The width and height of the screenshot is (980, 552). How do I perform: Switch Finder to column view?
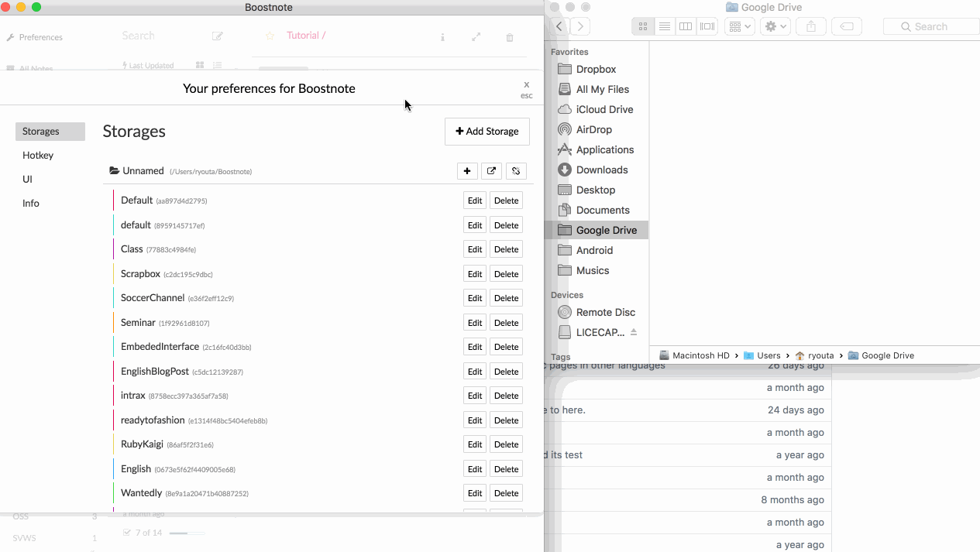(x=686, y=26)
